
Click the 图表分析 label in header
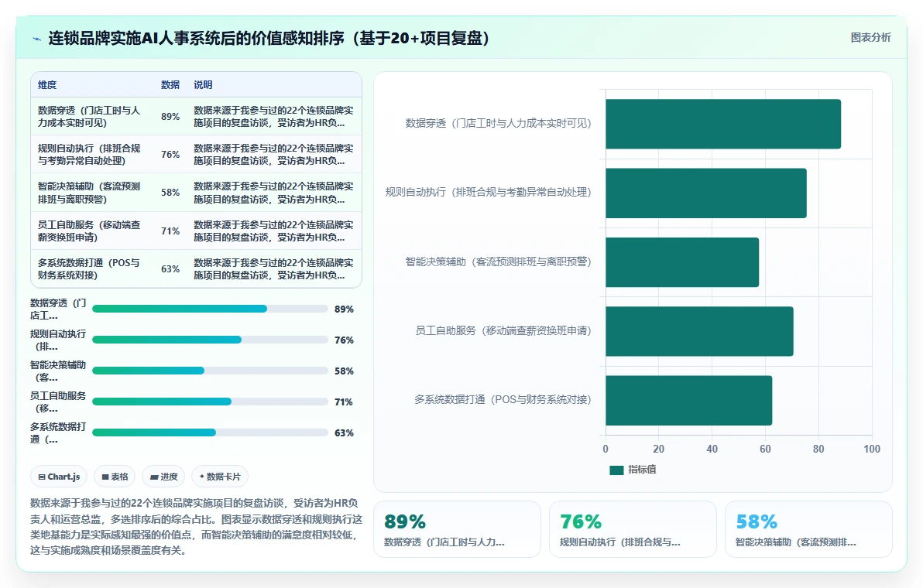(x=870, y=38)
